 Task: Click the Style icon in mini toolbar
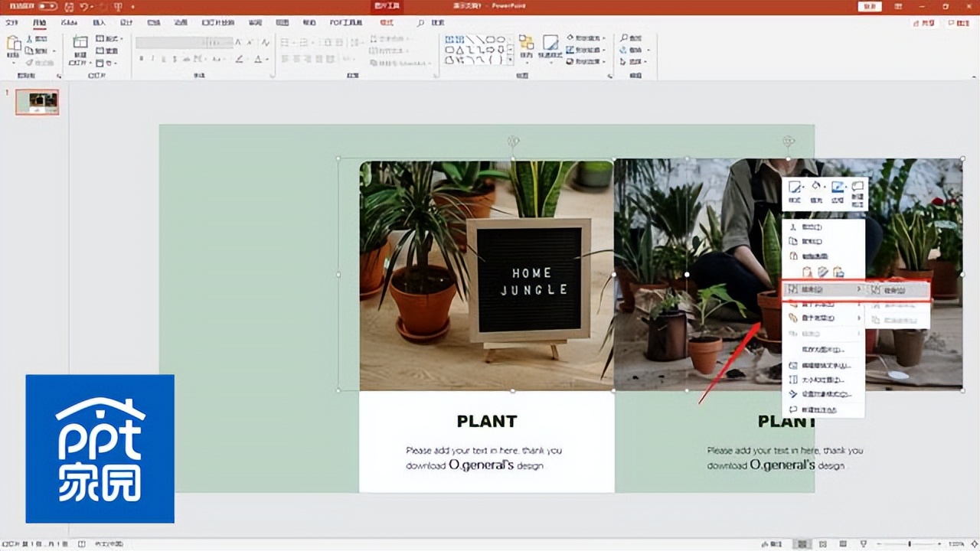point(795,187)
